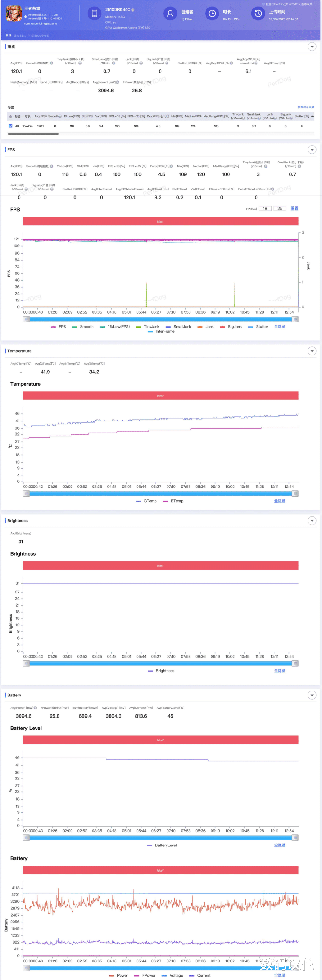The height and width of the screenshot is (980, 322).
Task: Open Smooth(稳帧指数) help icon in 概览 section
Action: (x=51, y=63)
